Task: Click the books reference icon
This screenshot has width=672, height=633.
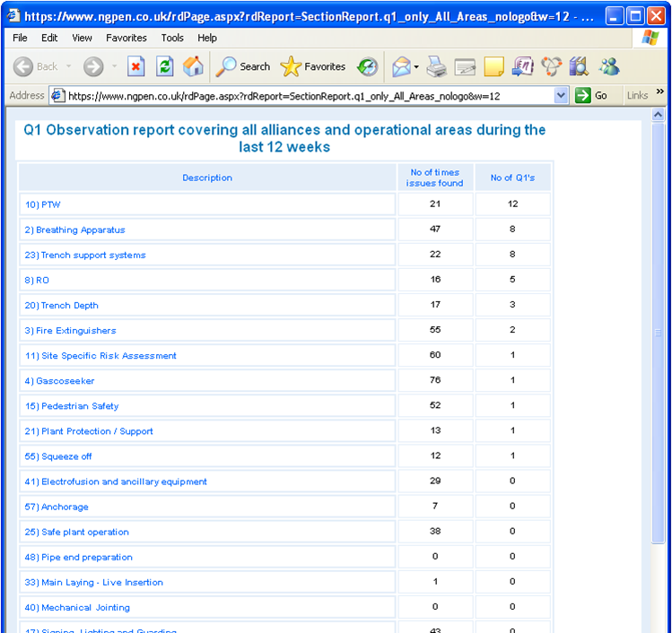Action: point(579,67)
